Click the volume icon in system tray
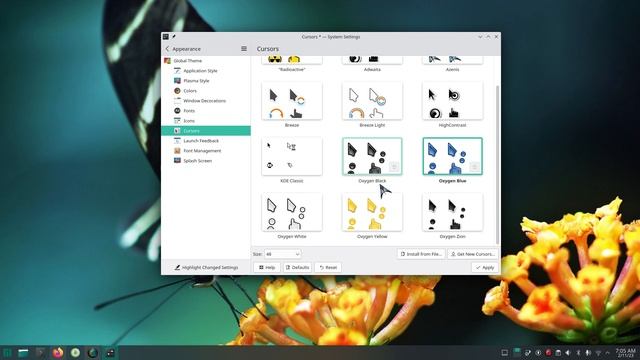Image resolution: width=640 pixels, height=360 pixels. 568,353
